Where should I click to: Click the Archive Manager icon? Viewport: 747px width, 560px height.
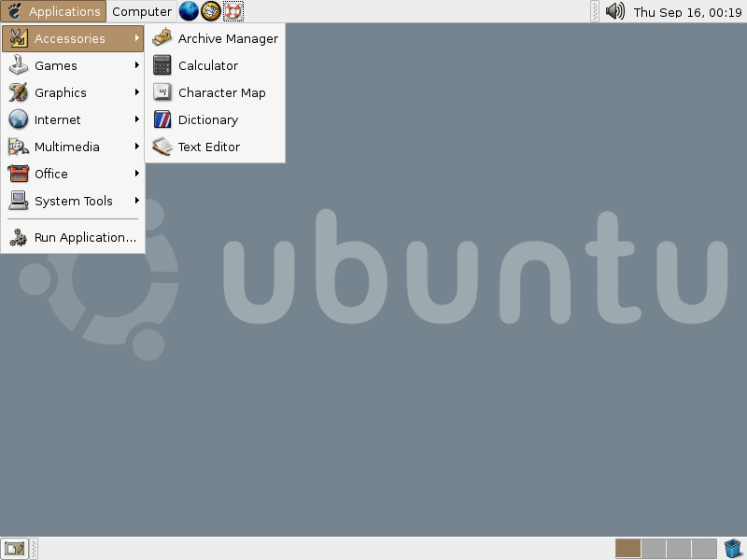[x=162, y=38]
